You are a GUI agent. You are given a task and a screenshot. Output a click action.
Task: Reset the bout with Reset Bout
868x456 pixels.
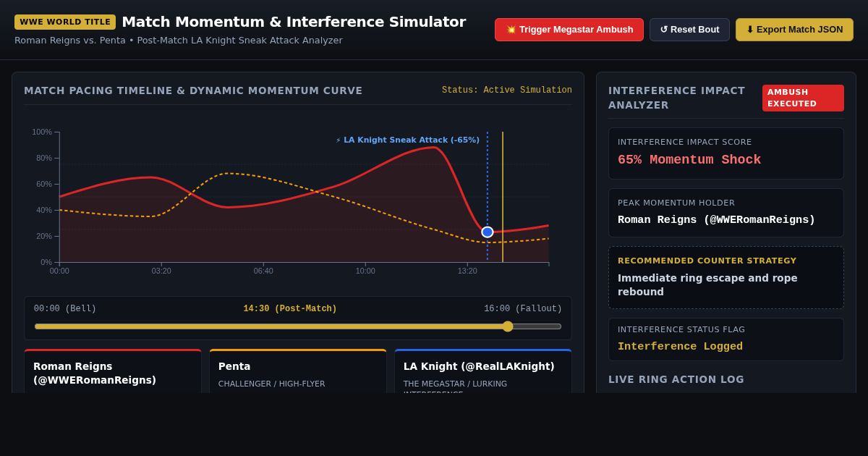[x=689, y=30]
